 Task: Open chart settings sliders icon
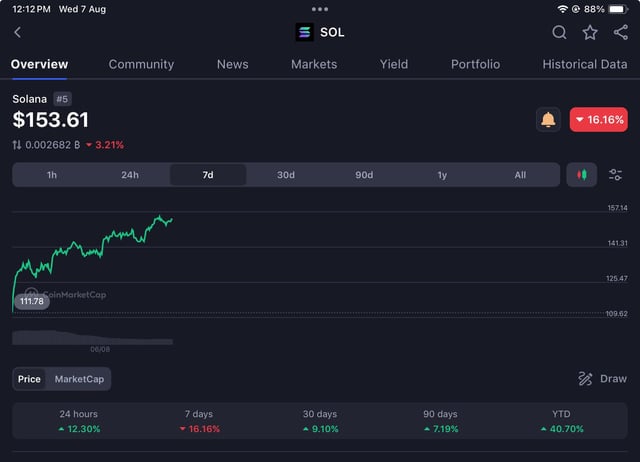615,175
